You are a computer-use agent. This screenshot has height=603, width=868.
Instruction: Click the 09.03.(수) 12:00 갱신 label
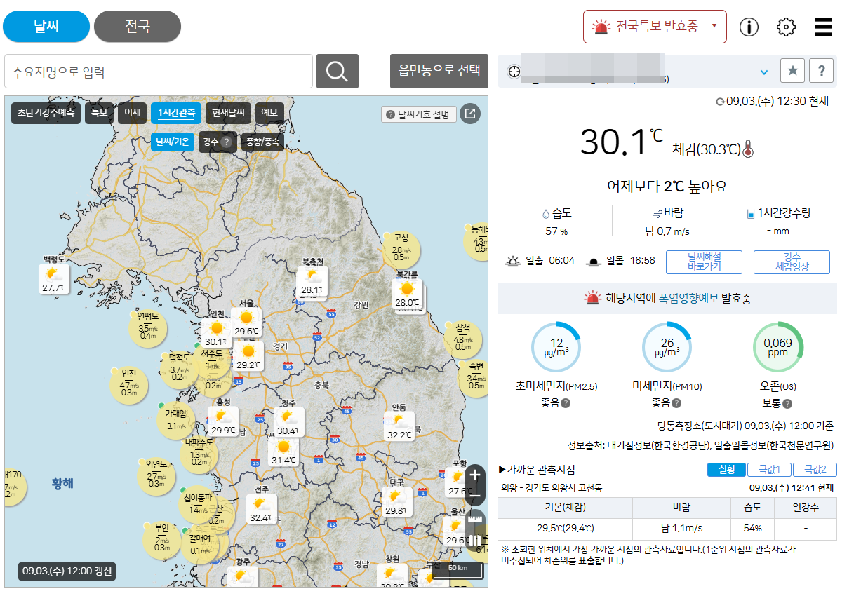pos(67,571)
